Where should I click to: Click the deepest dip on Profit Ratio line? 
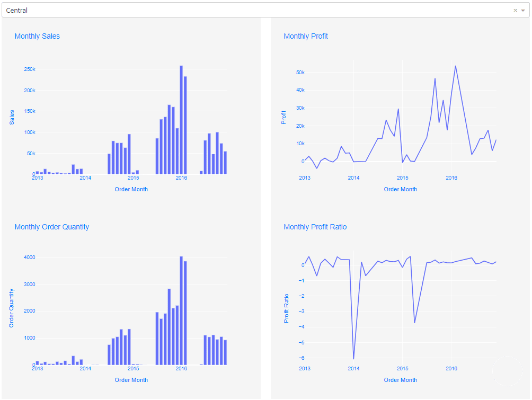click(x=353, y=359)
